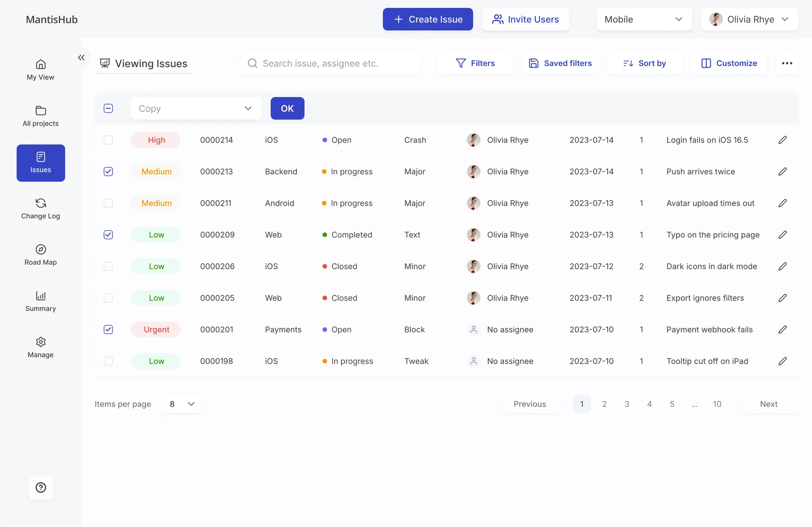Jump to page 2
The image size is (812, 527).
(604, 404)
